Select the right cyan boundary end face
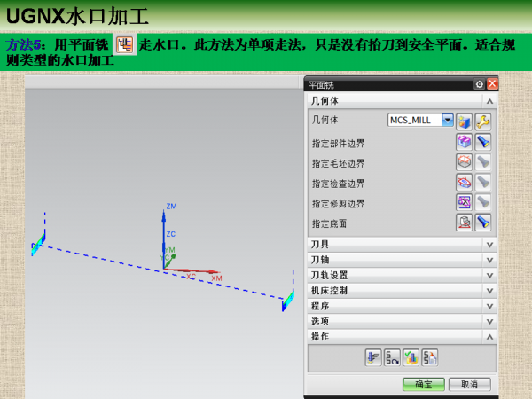The width and height of the screenshot is (532, 399). point(287,300)
